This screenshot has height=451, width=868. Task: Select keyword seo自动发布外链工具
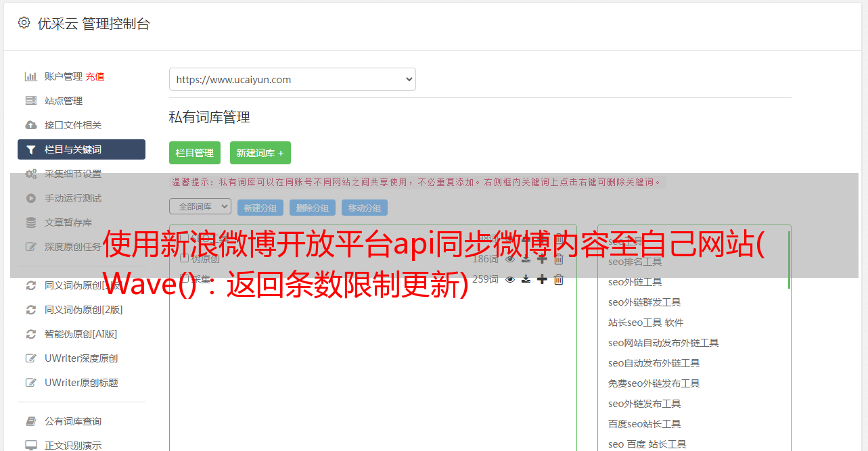654,363
